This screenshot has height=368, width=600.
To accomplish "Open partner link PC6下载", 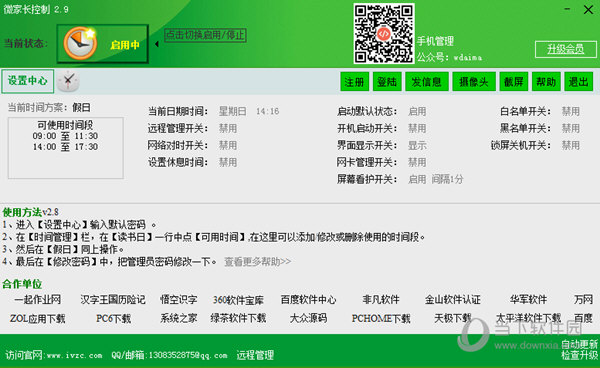I will (114, 319).
